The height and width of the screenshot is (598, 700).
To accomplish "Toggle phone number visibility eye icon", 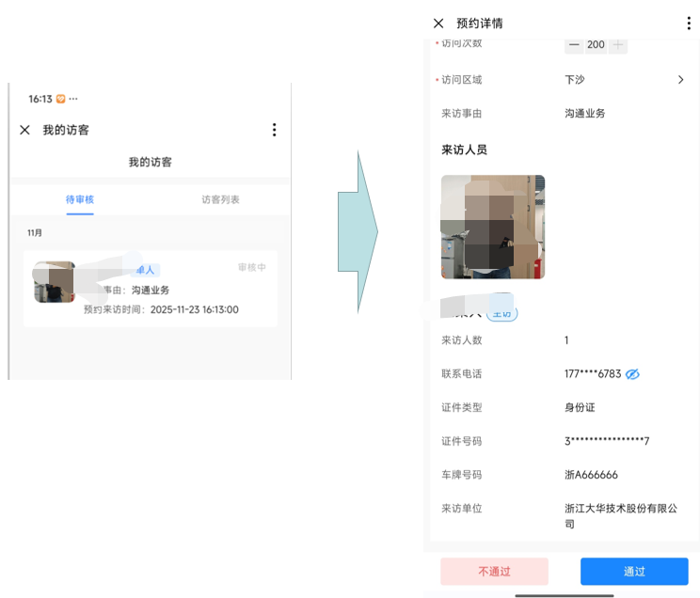I will click(x=632, y=374).
